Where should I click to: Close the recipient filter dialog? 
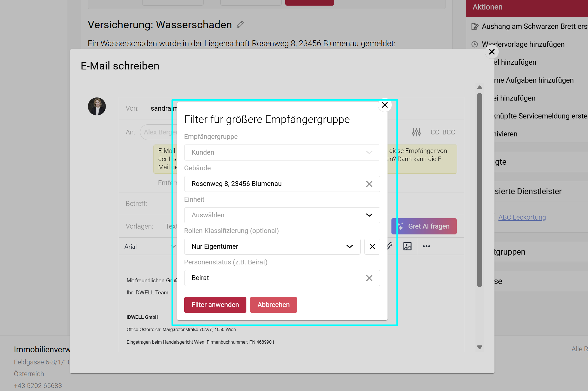coord(385,105)
